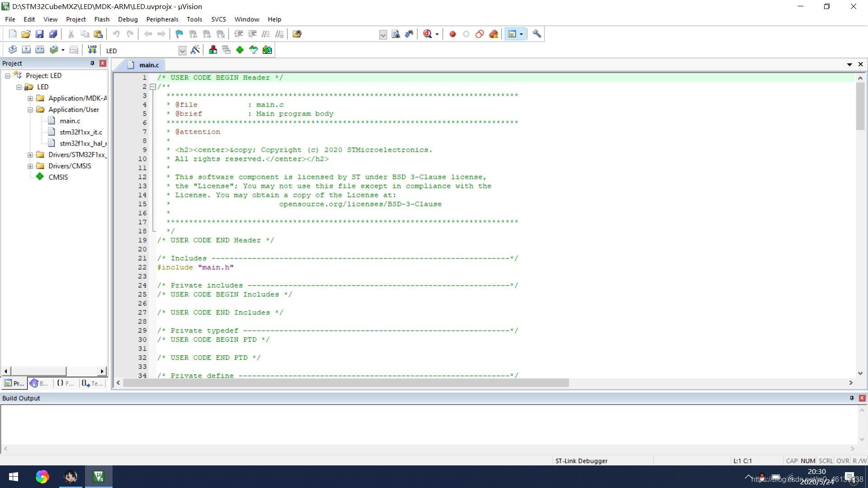Open Options for Target (magic wand) icon
The height and width of the screenshot is (488, 868).
(195, 50)
